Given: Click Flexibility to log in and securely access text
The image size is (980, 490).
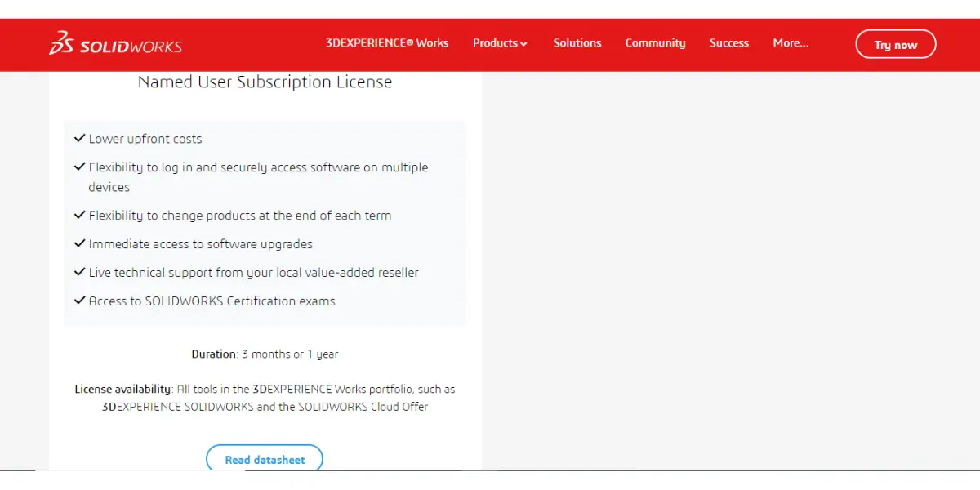Looking at the screenshot, I should pos(258,177).
